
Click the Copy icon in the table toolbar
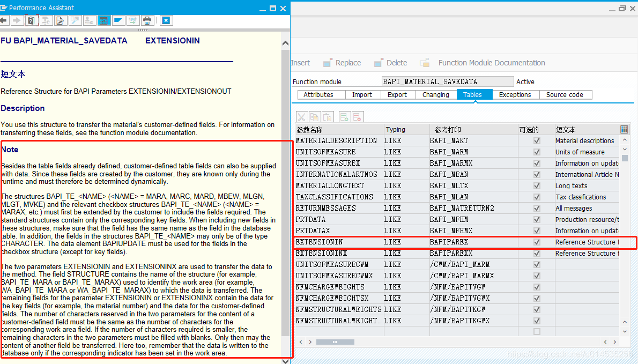coord(315,116)
